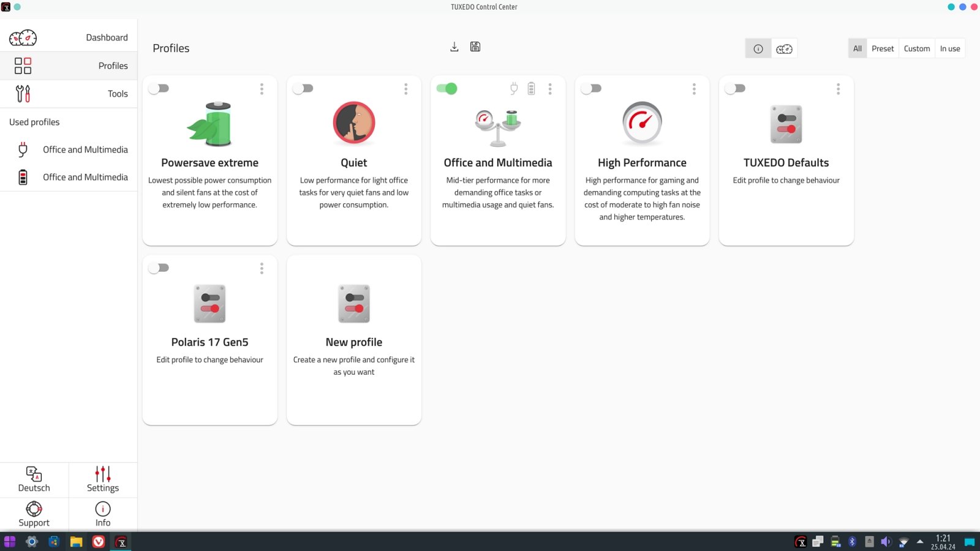The height and width of the screenshot is (551, 980).
Task: Click the Powersave extreme title
Action: pos(210,163)
